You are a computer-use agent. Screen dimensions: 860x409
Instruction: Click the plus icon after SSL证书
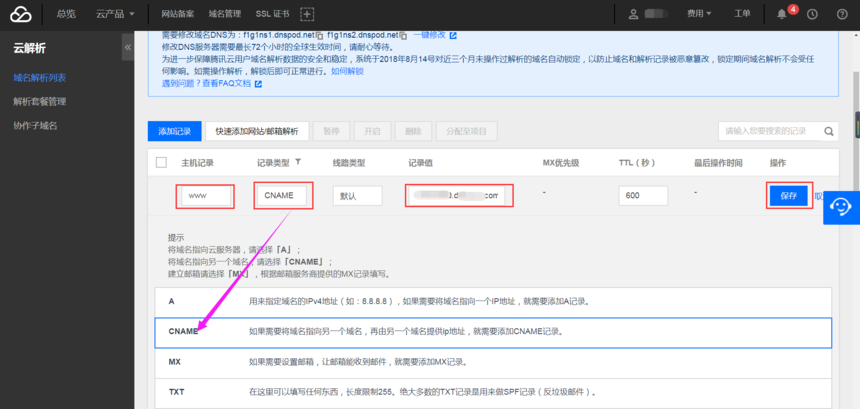(x=306, y=14)
